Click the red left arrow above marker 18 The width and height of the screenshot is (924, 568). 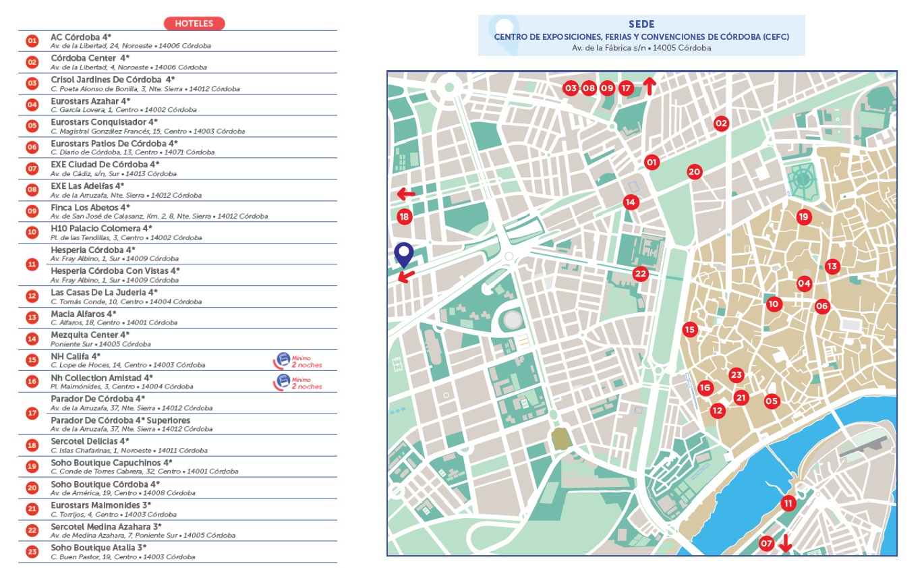406,194
